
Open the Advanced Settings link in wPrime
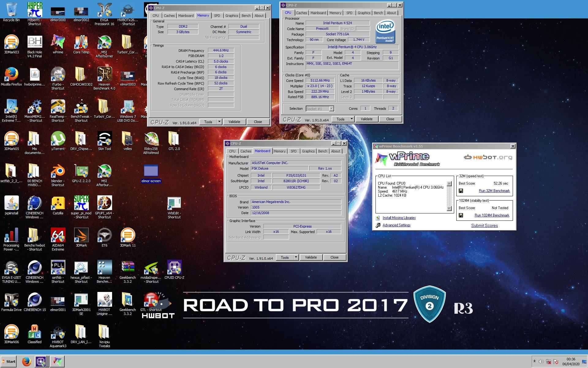[x=396, y=225]
